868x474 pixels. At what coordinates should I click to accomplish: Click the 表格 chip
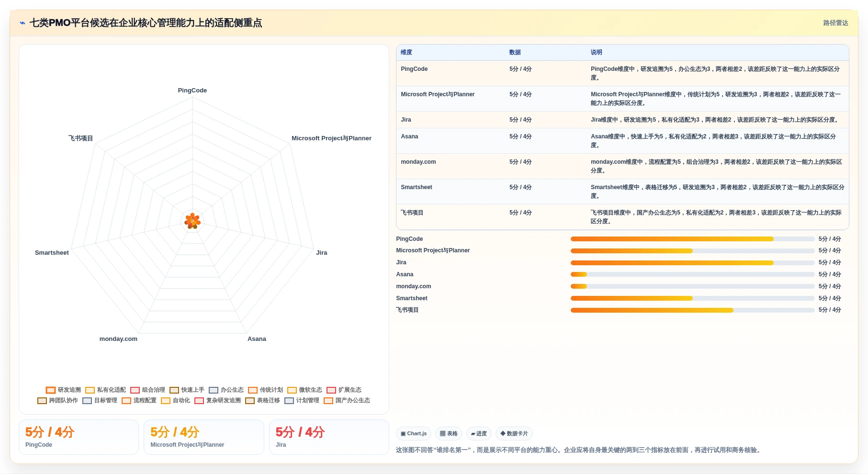tap(449, 434)
